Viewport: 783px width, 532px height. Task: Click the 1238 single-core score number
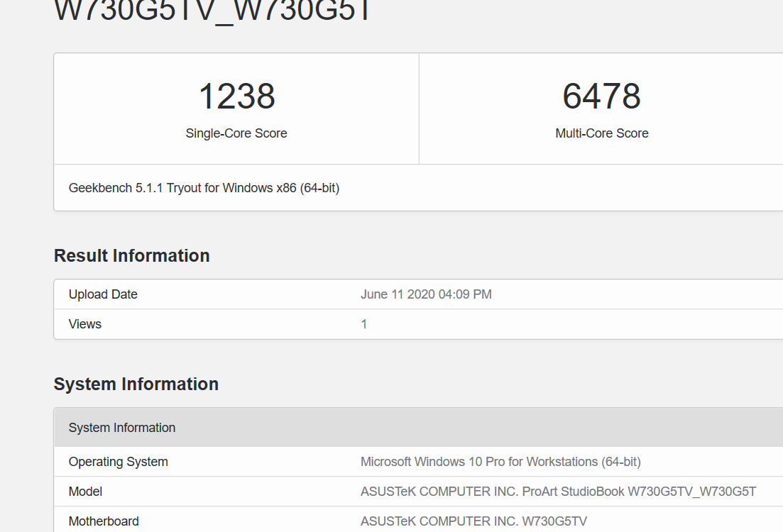pyautogui.click(x=236, y=96)
